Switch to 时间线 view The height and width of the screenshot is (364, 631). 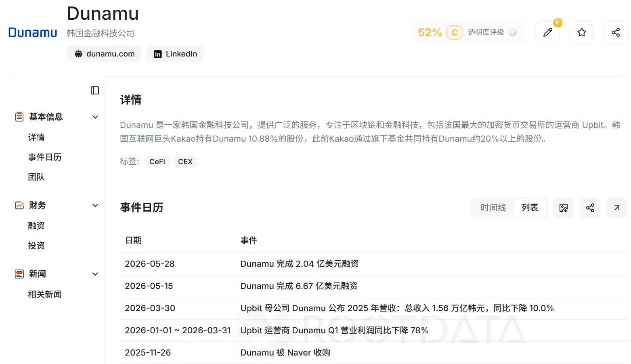pos(493,208)
